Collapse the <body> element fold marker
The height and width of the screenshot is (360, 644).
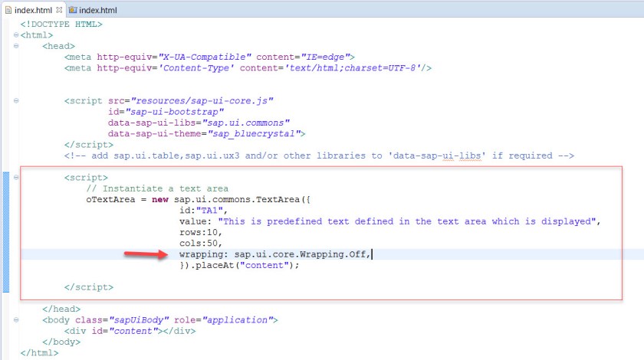point(16,319)
